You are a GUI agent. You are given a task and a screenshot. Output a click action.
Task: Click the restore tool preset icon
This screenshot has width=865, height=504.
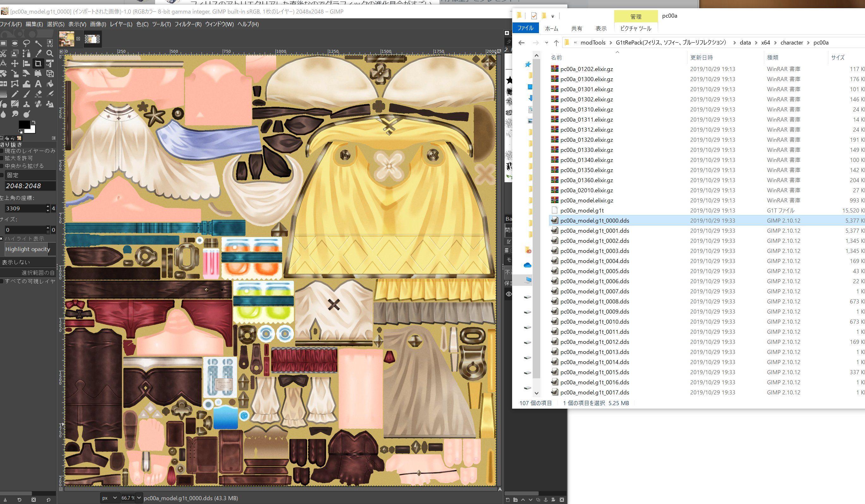point(19,500)
